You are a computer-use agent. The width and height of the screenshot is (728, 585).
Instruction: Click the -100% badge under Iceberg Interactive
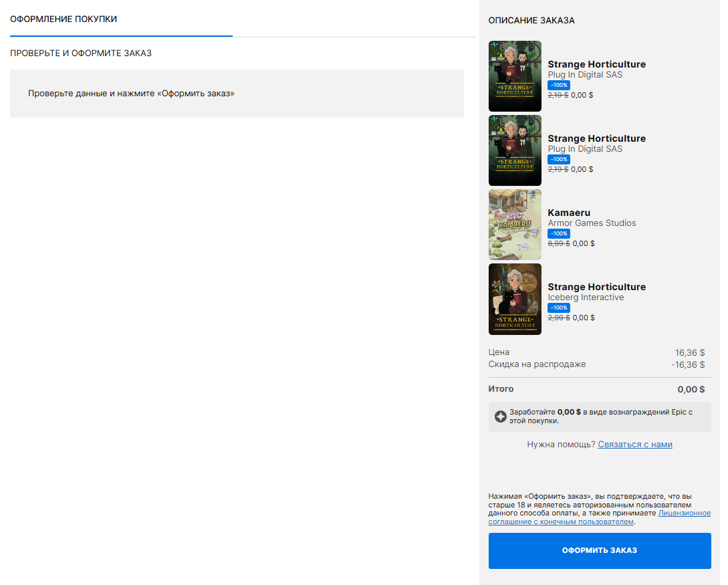point(558,308)
